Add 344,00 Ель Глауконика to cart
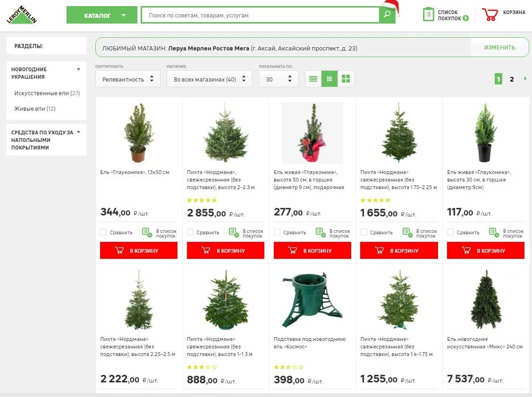532x397 pixels. point(139,250)
